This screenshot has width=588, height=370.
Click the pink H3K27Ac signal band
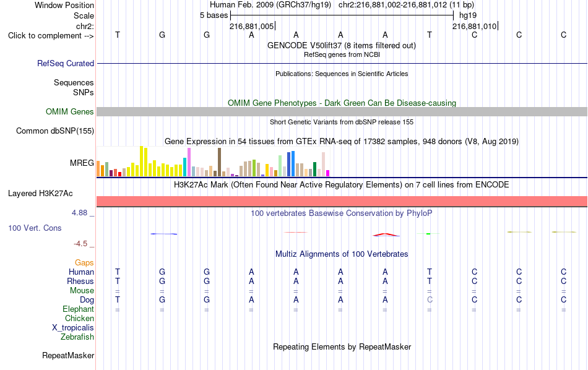click(342, 201)
